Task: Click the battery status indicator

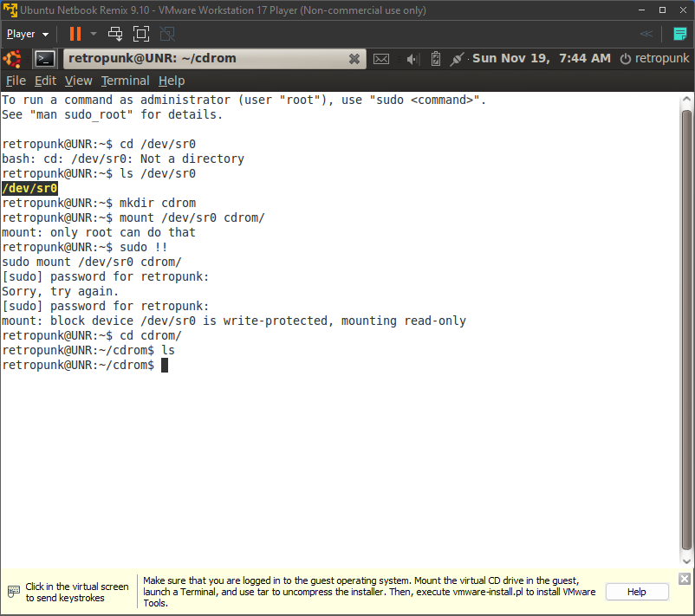Action: point(436,59)
